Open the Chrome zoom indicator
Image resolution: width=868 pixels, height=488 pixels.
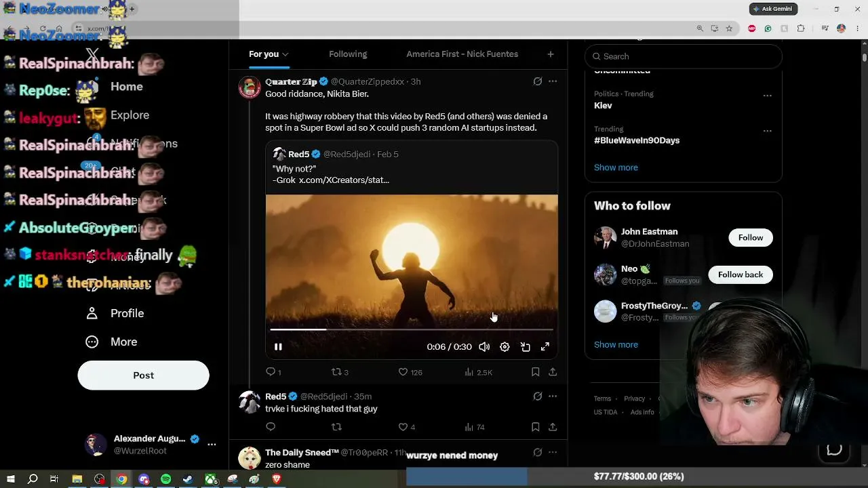pyautogui.click(x=700, y=28)
